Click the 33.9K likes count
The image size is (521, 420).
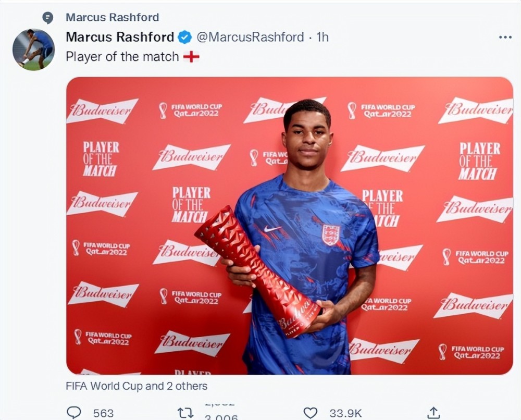click(x=345, y=413)
